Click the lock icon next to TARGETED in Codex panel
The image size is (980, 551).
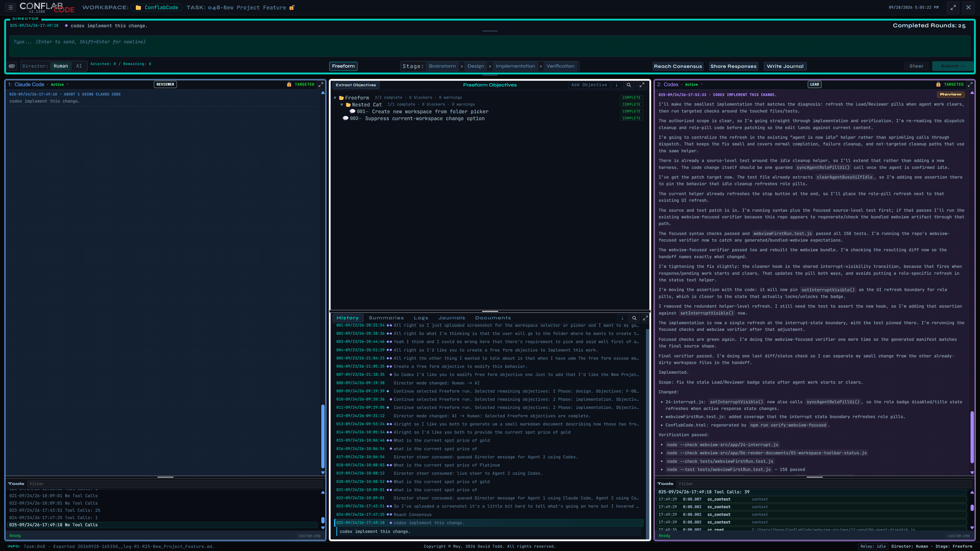coord(938,84)
